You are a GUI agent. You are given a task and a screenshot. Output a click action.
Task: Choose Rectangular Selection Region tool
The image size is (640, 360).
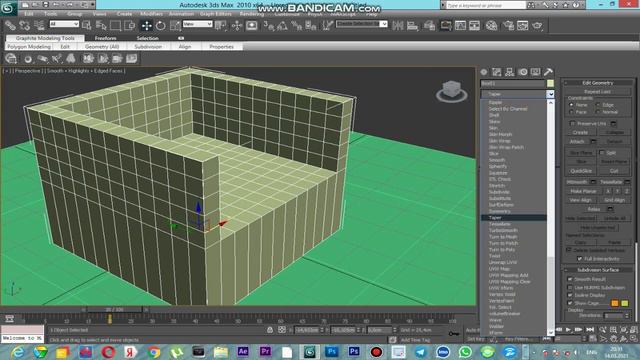116,26
